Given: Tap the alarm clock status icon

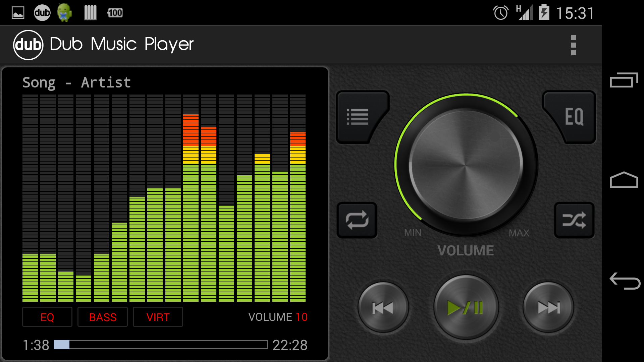Looking at the screenshot, I should 500,12.
